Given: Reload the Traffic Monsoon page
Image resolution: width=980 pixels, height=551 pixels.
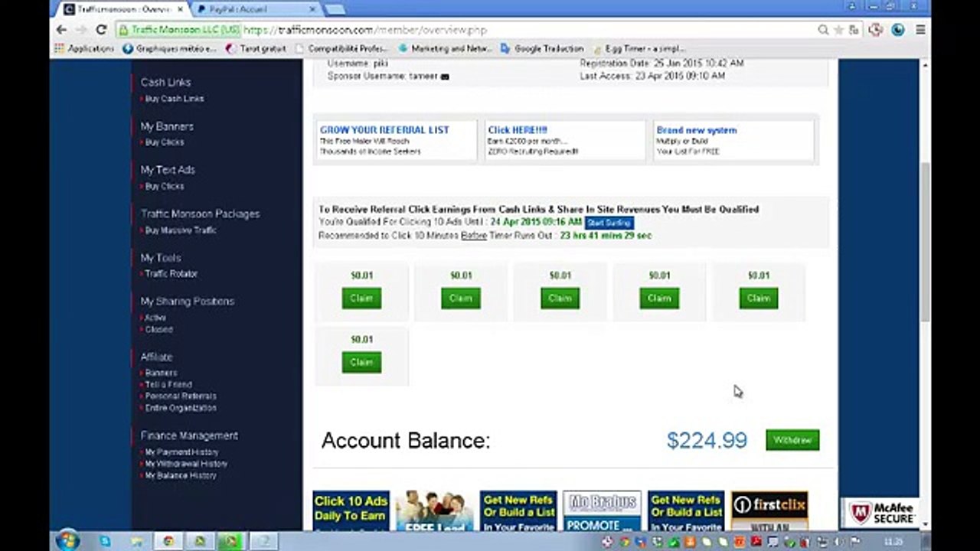Looking at the screenshot, I should coord(101,30).
